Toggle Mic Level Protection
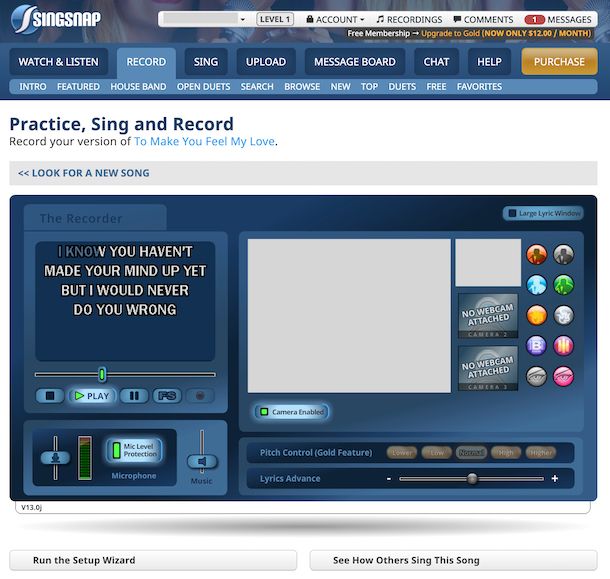This screenshot has width=610, height=579. [134, 450]
